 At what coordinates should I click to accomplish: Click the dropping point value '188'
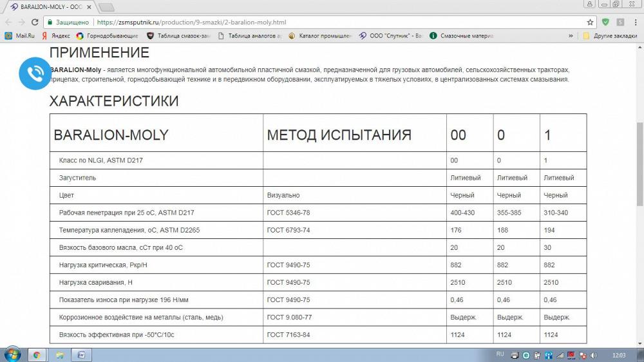click(503, 230)
